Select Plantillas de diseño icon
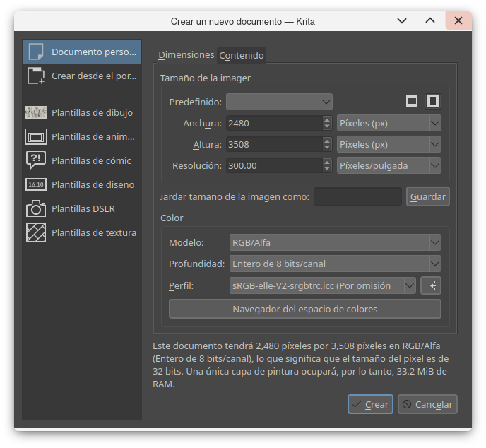The width and height of the screenshot is (486, 448). (36, 184)
